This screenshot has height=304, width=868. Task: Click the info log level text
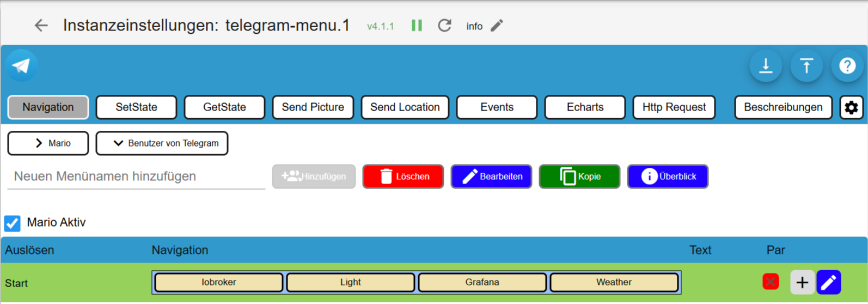(474, 26)
